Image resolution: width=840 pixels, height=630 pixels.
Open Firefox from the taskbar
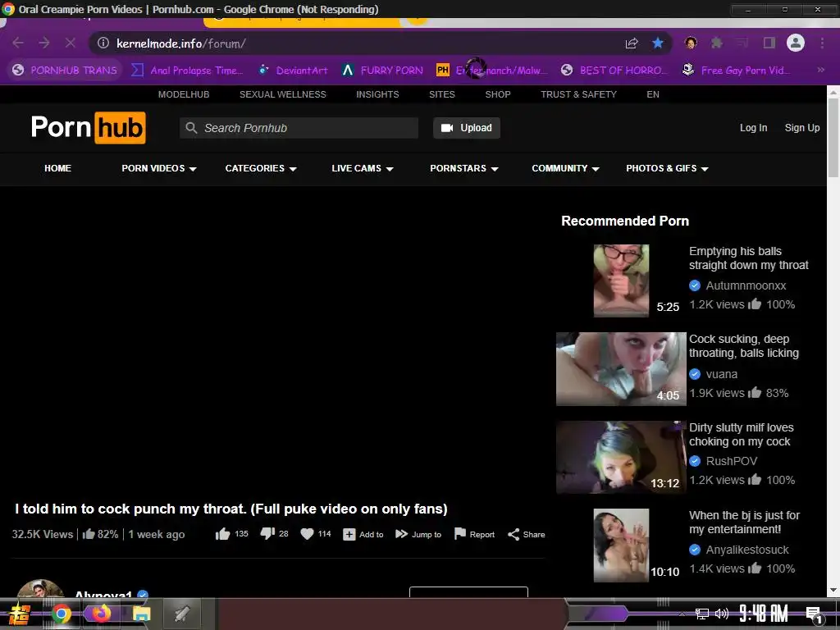pyautogui.click(x=101, y=614)
